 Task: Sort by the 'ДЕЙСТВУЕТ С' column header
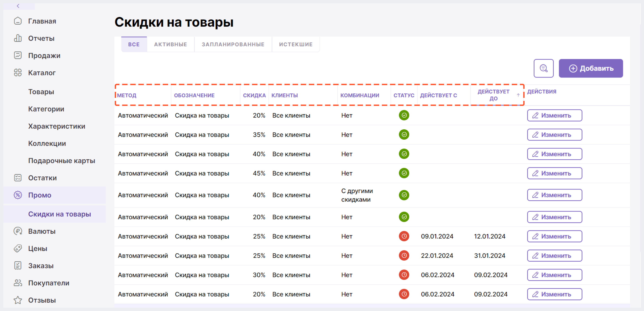(x=438, y=95)
